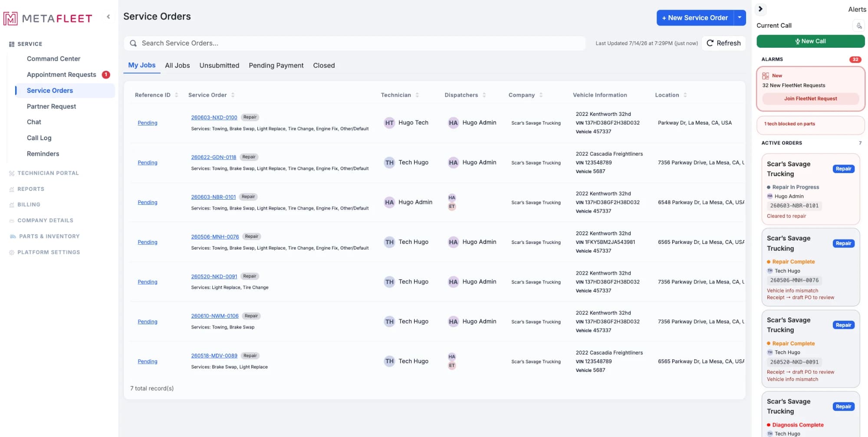This screenshot has height=437, width=868.
Task: Focus the Search Service Orders field
Action: (355, 43)
